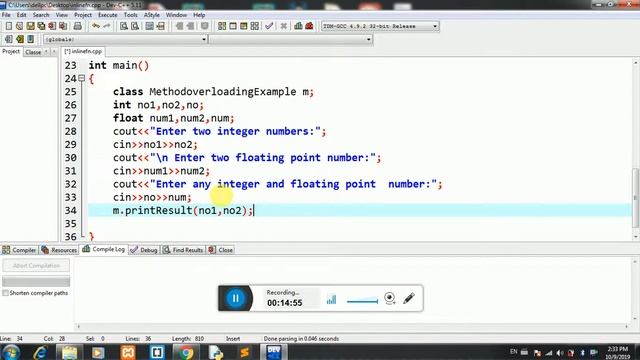Click the insert snippet icon in second toolbar row
The image size is (640, 360).
pyautogui.click(x=9, y=39)
